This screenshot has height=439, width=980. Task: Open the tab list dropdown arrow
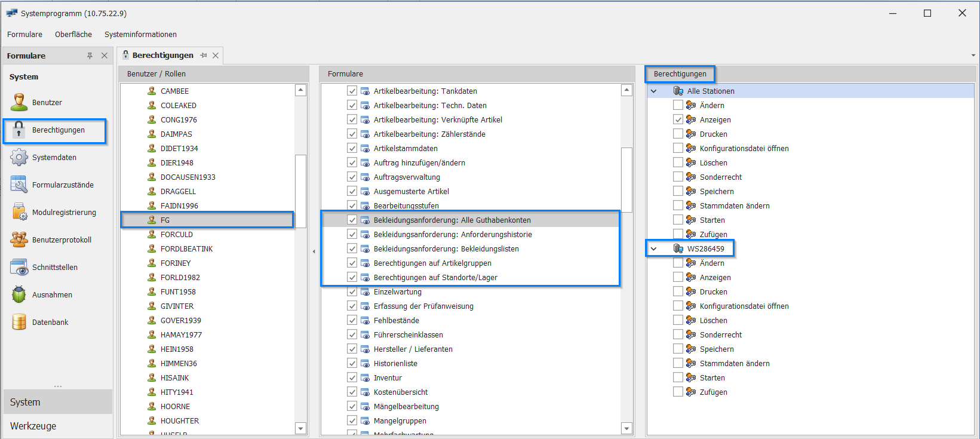pyautogui.click(x=973, y=56)
